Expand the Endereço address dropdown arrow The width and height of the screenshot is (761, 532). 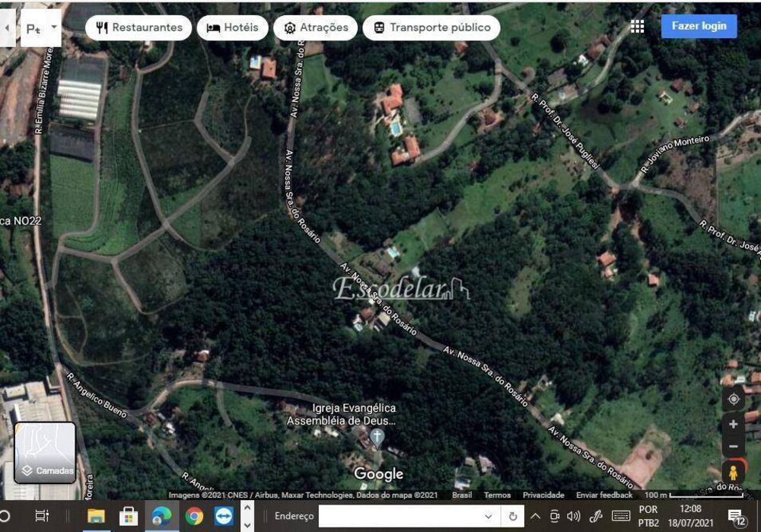[489, 517]
